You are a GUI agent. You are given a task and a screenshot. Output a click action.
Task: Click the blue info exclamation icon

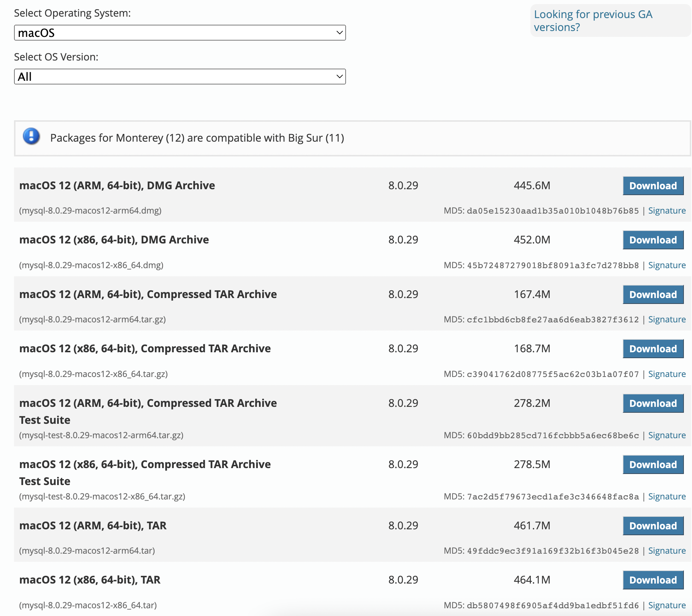point(31,136)
